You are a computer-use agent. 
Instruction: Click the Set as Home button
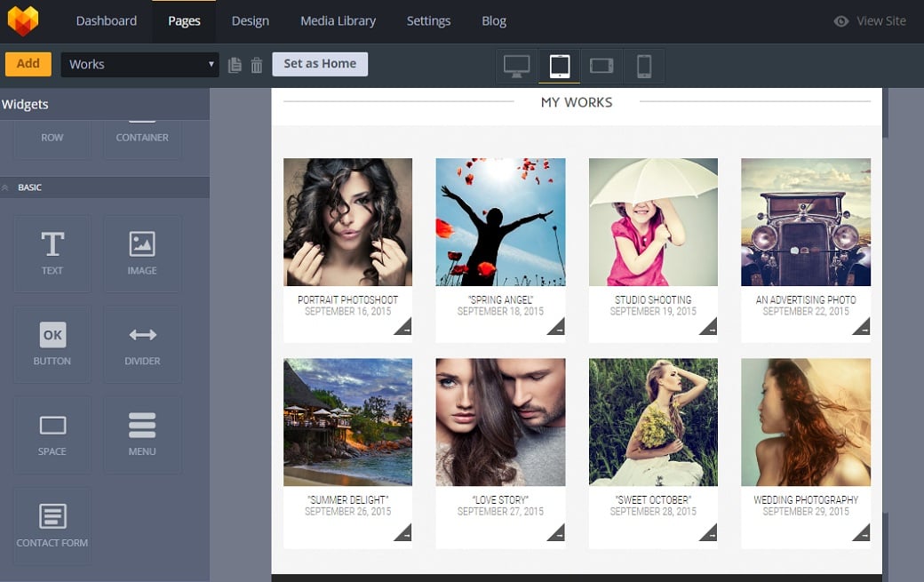pos(320,64)
